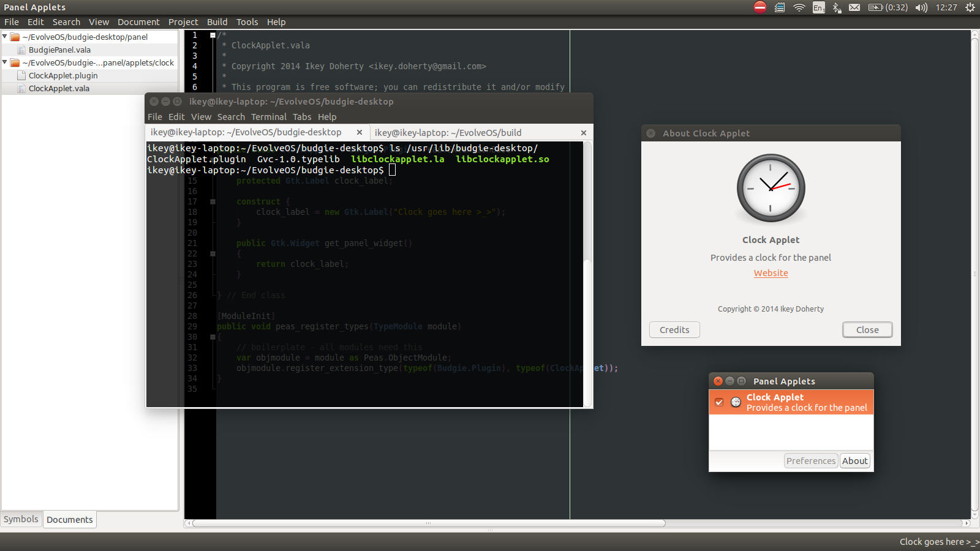Screen dimensions: 980x551
Task: Maximize the Panel Applets window
Action: (x=741, y=381)
